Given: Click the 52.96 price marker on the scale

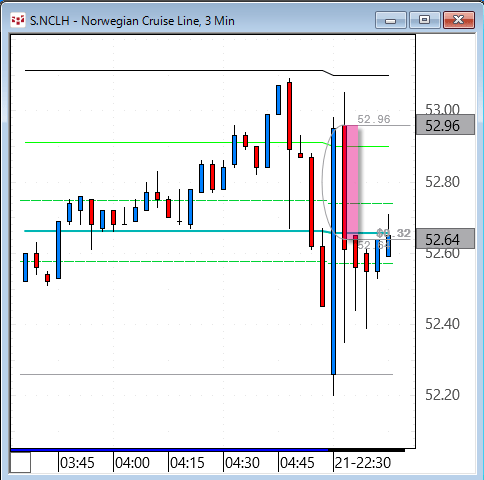Looking at the screenshot, I should tap(445, 125).
